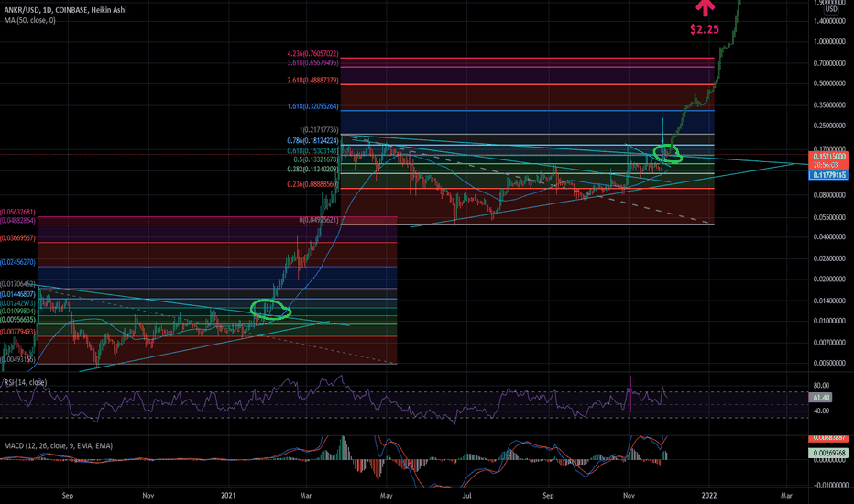Click the 2021 label on the time axis
Viewport: 854px width, 504px height.
(x=228, y=495)
